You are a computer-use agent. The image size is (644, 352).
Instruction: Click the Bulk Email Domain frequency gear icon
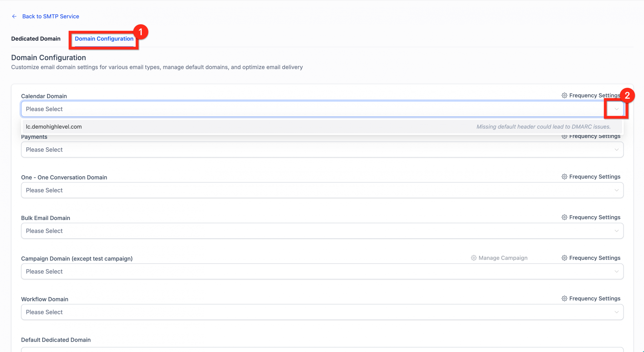pos(565,217)
